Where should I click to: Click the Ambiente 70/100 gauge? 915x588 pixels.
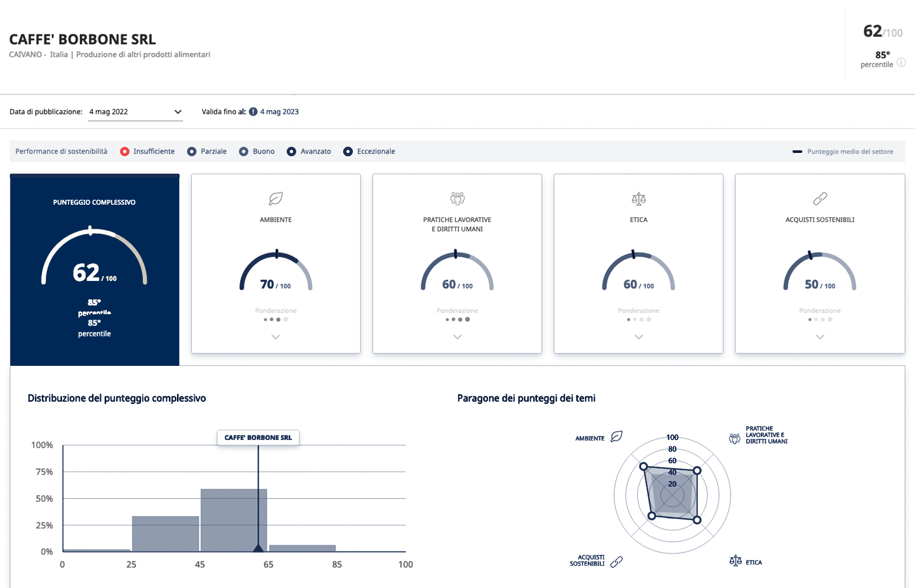click(276, 271)
